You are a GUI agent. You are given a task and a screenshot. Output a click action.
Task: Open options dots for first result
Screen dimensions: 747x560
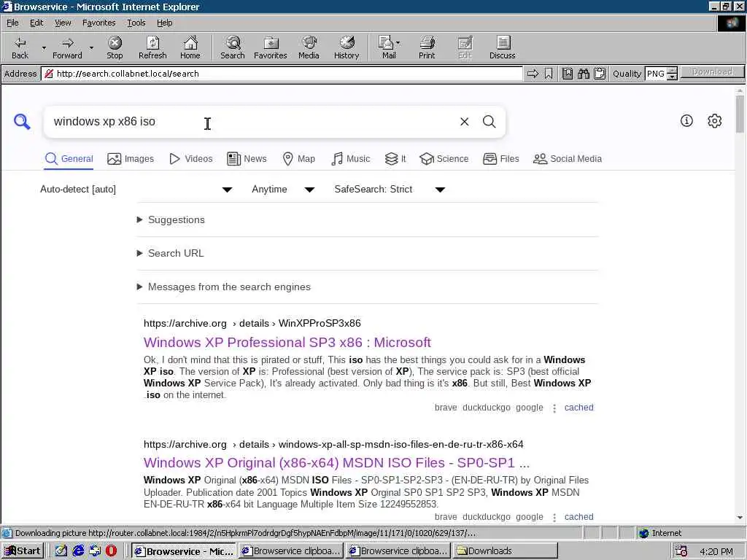(554, 408)
